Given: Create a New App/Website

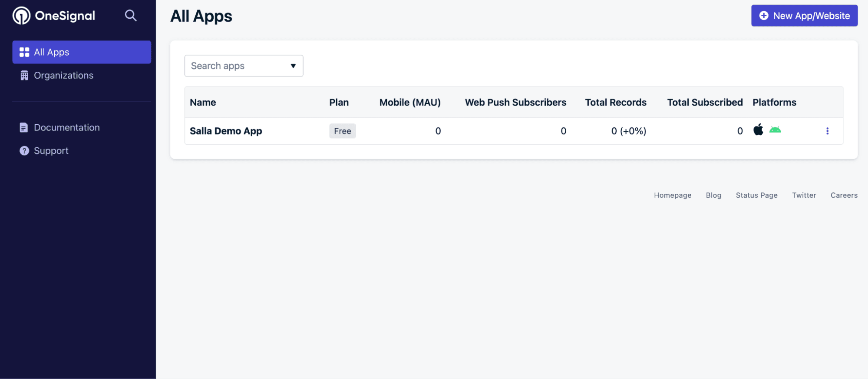Looking at the screenshot, I should pos(804,16).
